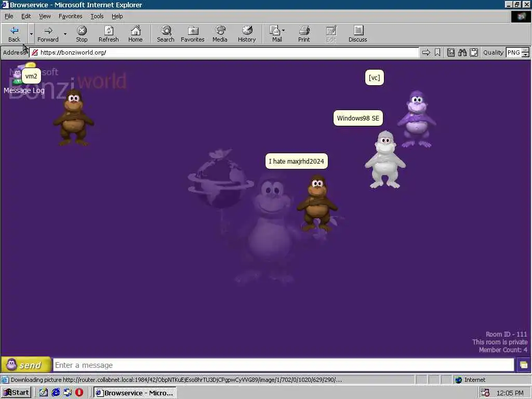
Task: Click the Room ID - 111 text
Action: click(x=506, y=334)
